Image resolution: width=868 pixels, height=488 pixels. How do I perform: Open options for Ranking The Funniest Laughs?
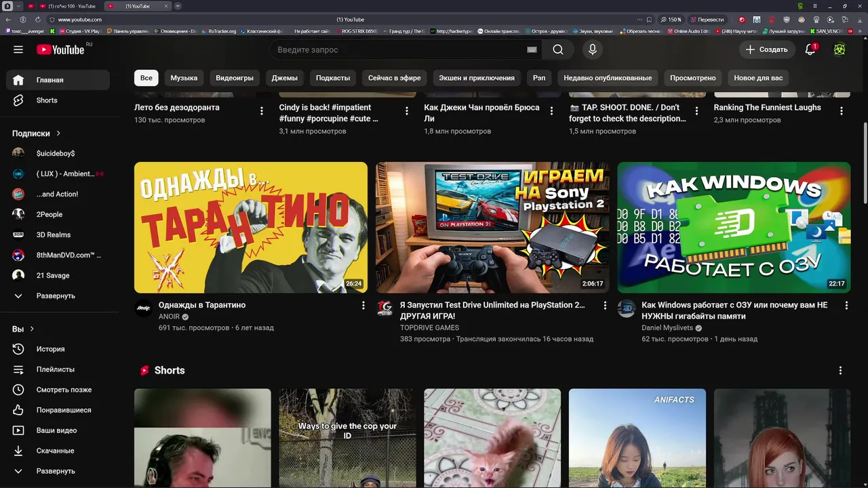[x=842, y=110]
